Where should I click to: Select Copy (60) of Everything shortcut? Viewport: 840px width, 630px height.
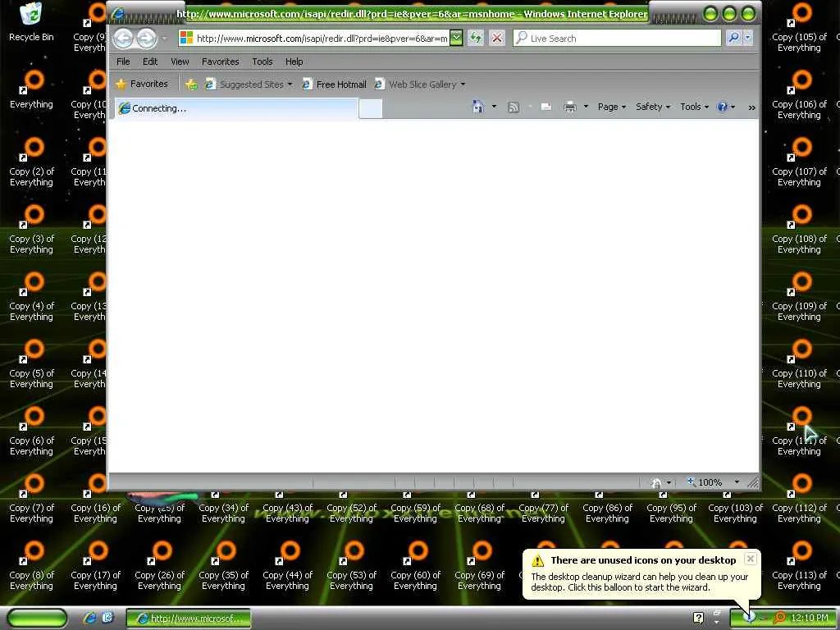click(415, 566)
